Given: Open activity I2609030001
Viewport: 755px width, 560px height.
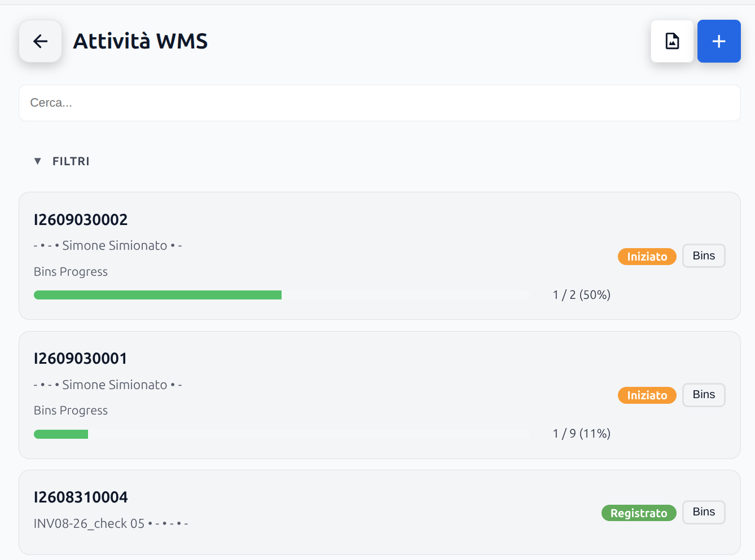Looking at the screenshot, I should point(81,358).
